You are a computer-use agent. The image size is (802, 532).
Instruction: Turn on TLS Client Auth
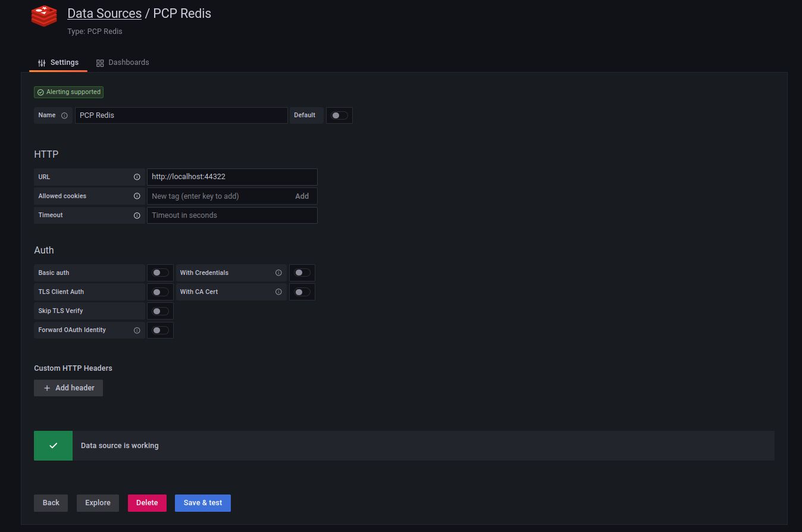(161, 292)
